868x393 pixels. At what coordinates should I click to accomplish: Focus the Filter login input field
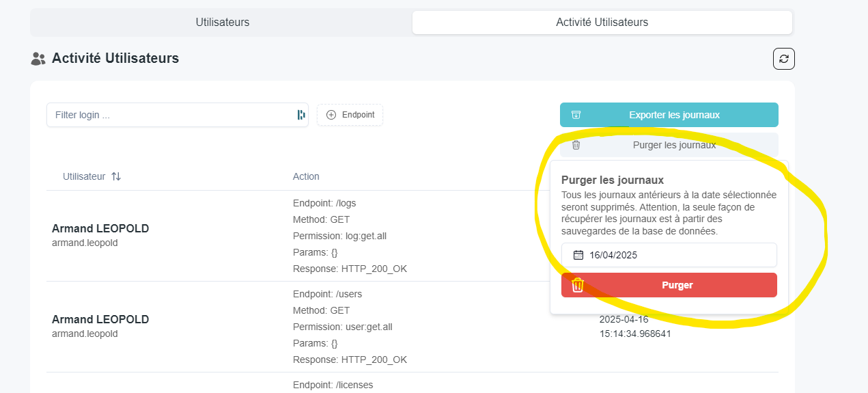[x=171, y=115]
